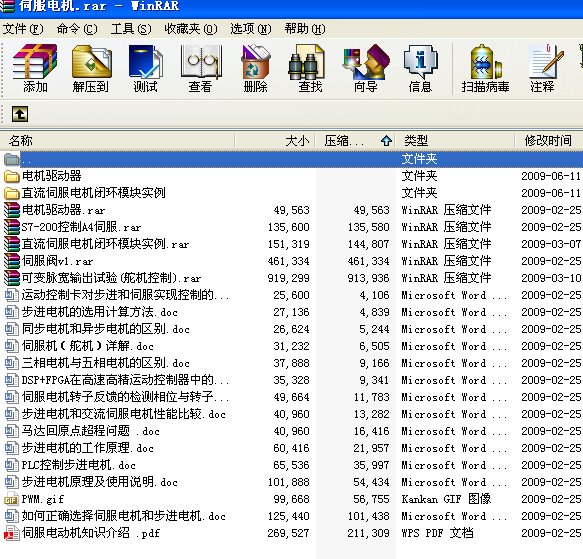The image size is (583, 559).
Task: Sort by 类型 column header
Action: (455, 141)
